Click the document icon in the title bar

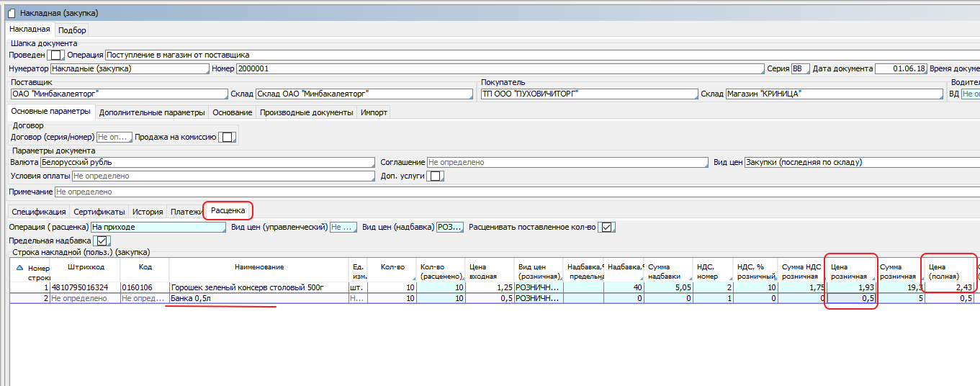(x=11, y=13)
